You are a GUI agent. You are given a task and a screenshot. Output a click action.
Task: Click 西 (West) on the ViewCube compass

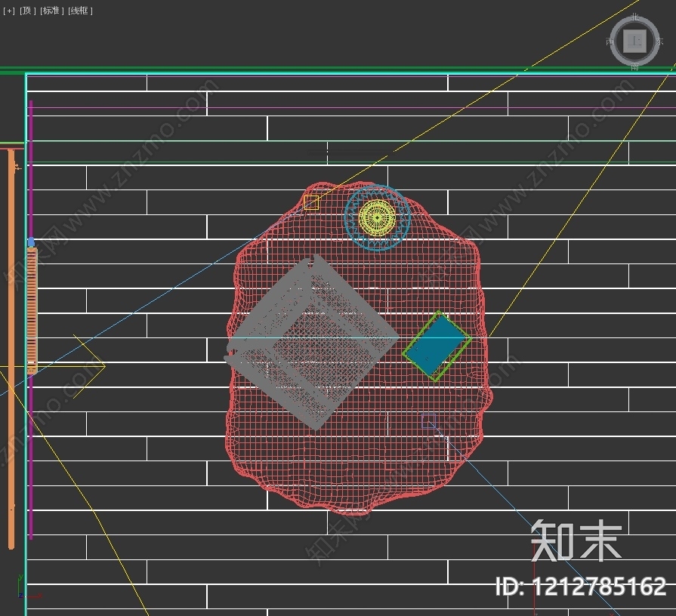click(610, 42)
